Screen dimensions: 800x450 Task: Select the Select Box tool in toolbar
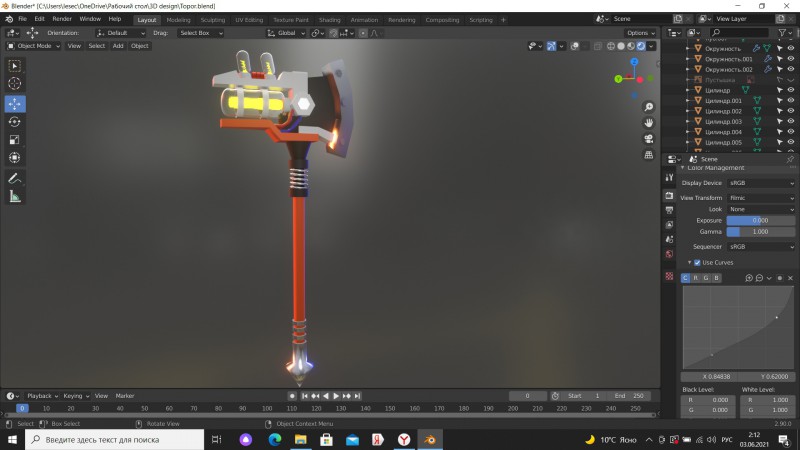(14, 66)
